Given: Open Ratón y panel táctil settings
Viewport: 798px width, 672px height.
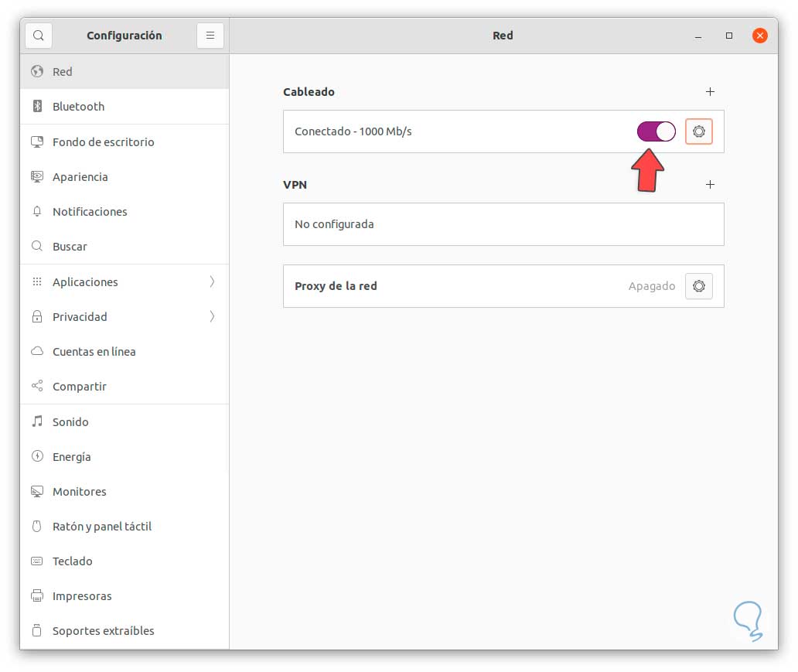Looking at the screenshot, I should (x=101, y=527).
